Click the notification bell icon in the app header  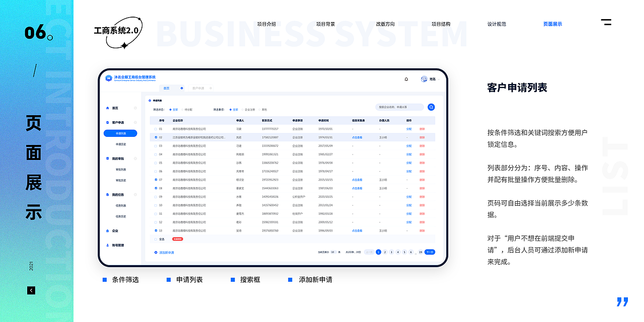point(407,79)
